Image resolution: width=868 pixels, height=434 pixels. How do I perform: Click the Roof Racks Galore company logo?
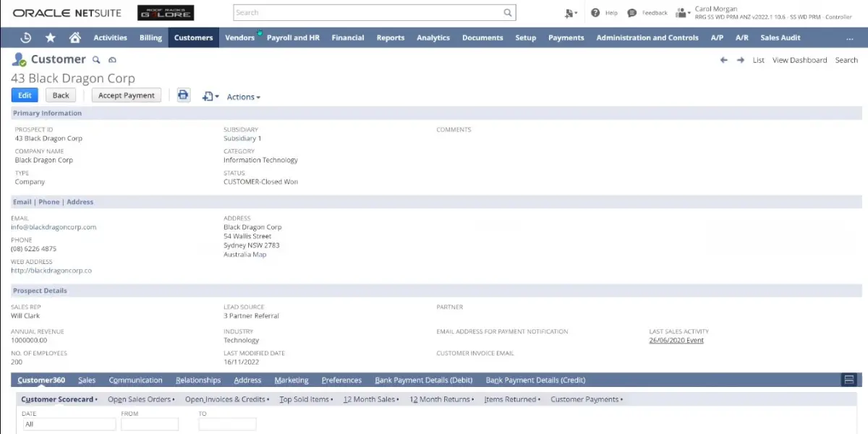[x=166, y=13]
